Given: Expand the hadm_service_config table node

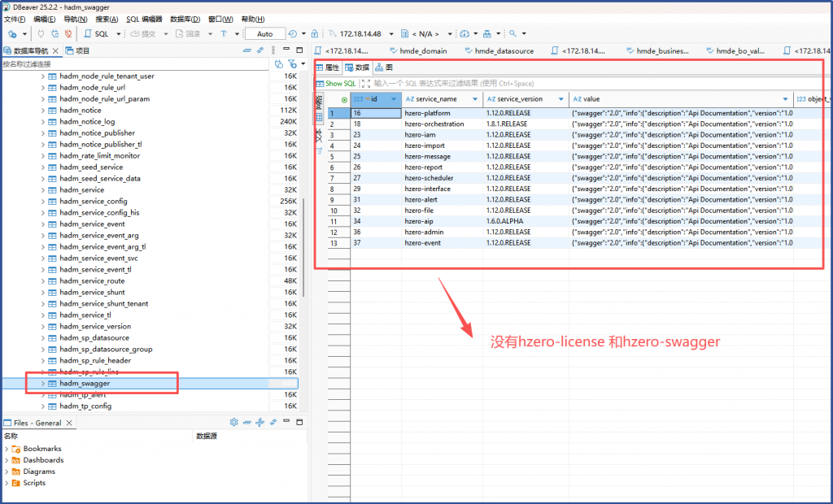Looking at the screenshot, I should click(x=43, y=201).
